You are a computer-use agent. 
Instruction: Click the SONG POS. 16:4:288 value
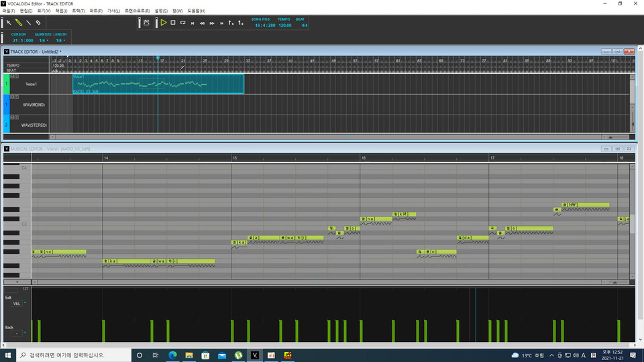265,25
